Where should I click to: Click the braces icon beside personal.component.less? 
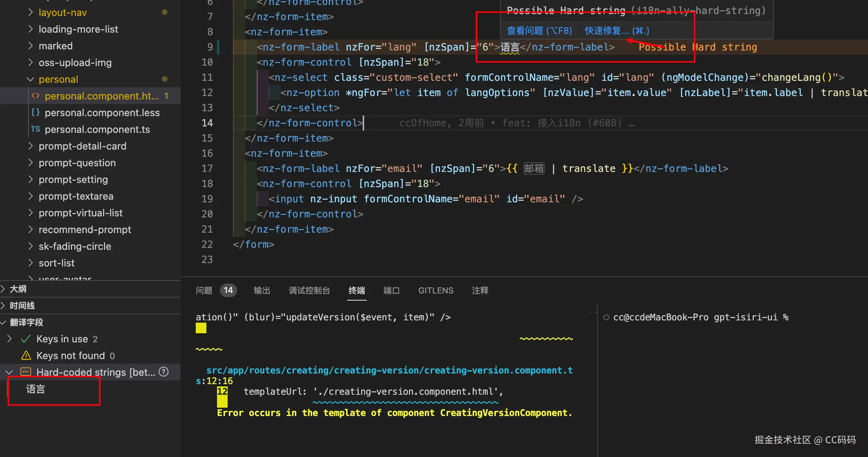point(35,112)
